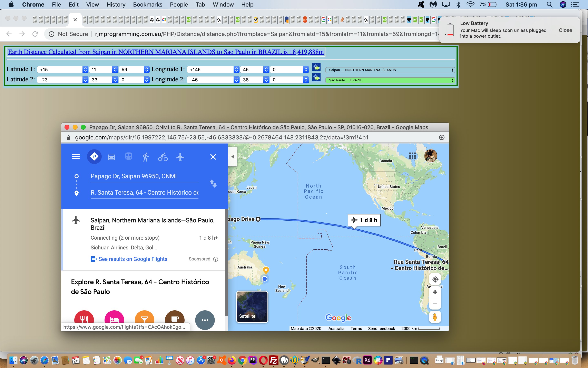Open Google account profile picture
588x368 pixels.
(431, 156)
